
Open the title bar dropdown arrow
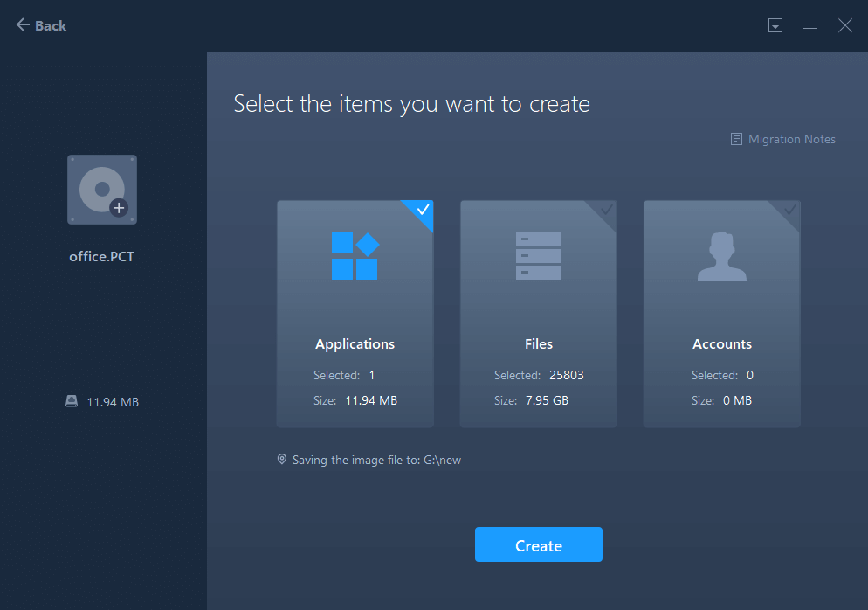pos(775,25)
